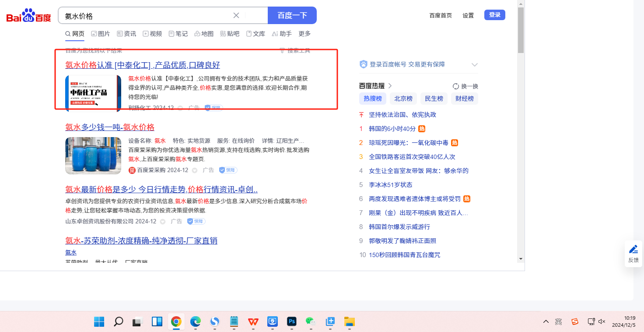Click the Baidu logo
The height and width of the screenshot is (332, 644).
28,16
